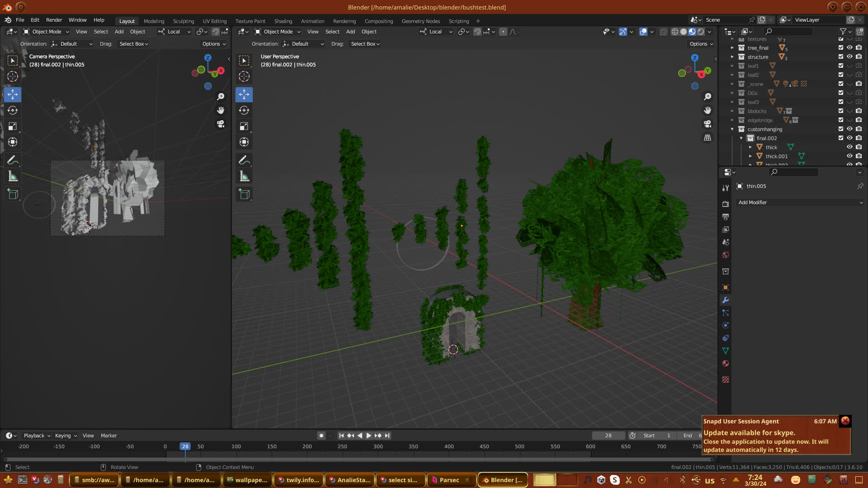Open the Render menu
This screenshot has width=868, height=488.
tap(54, 20)
